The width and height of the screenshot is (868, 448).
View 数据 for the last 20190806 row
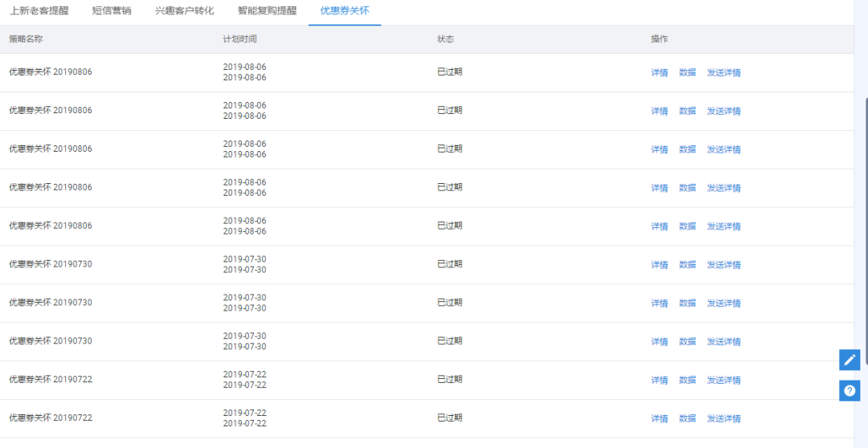click(687, 226)
